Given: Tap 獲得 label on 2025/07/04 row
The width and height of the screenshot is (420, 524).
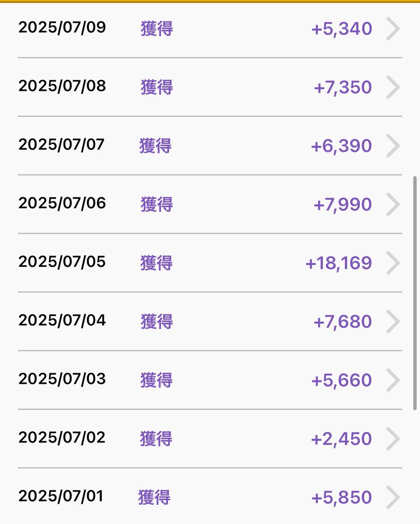Looking at the screenshot, I should [157, 321].
